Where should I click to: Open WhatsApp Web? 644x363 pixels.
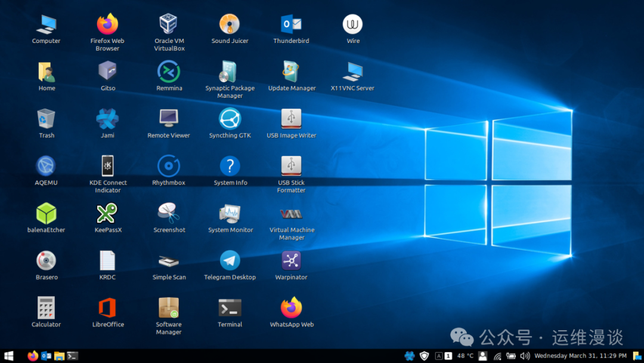[291, 309]
